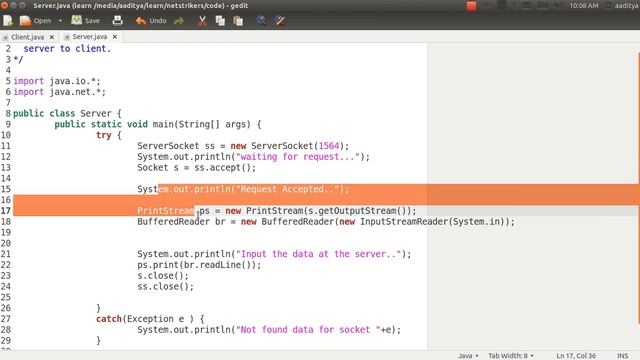Viewport: 640px width, 360px height.
Task: Open the 10:08 AM clock menu
Action: 584,6
